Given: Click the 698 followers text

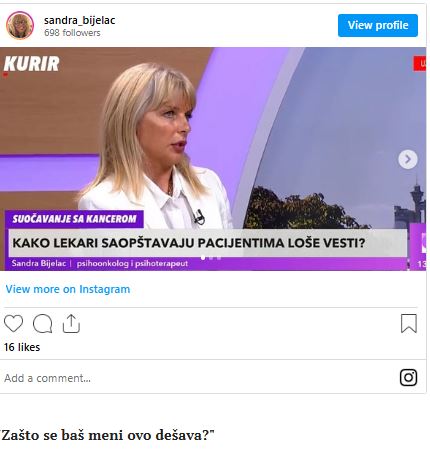Looking at the screenshot, I should pyautogui.click(x=72, y=33).
